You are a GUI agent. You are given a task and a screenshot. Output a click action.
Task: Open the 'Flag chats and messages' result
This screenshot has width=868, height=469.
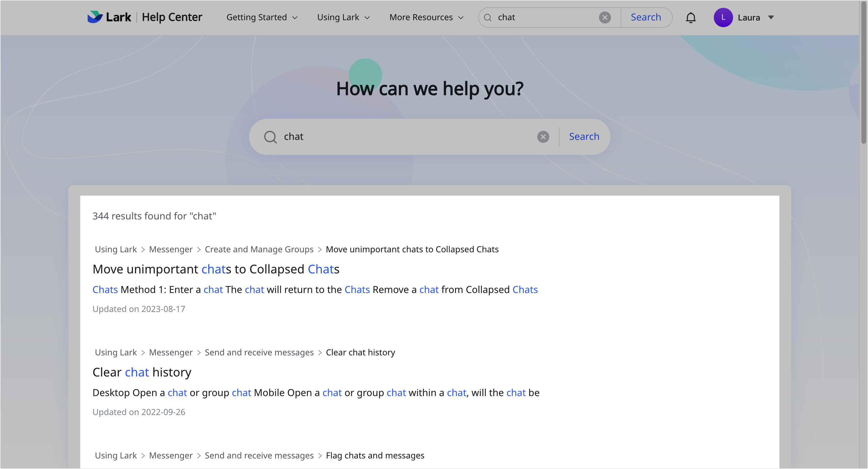(x=375, y=455)
